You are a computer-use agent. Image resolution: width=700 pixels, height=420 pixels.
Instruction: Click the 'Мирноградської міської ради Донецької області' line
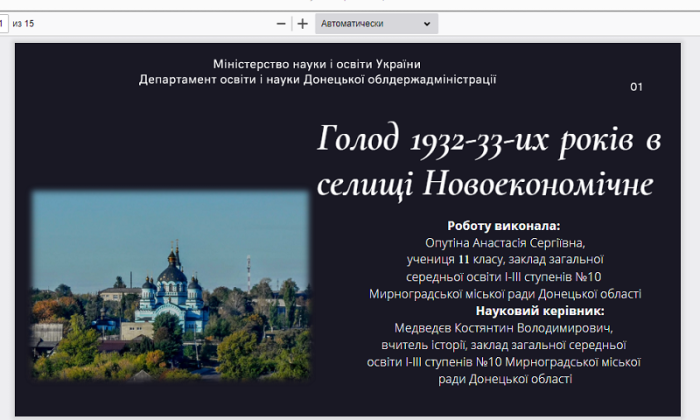[504, 294]
